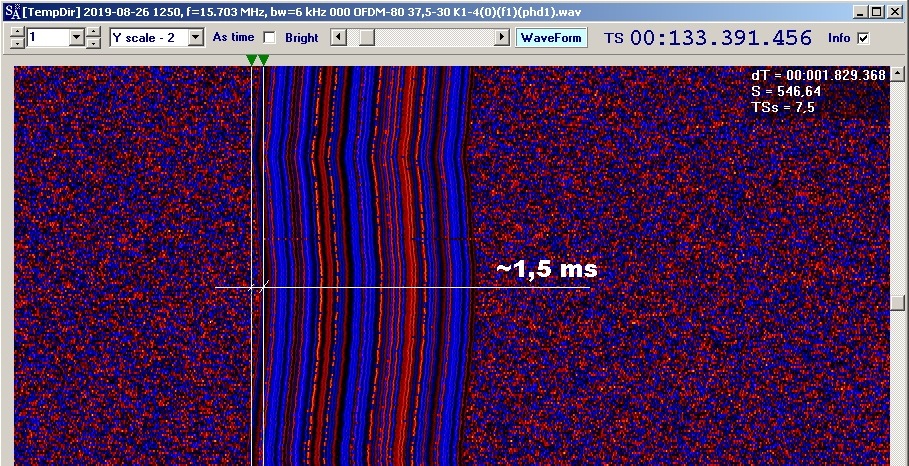Increase value with left stepper up arrow

(x=17, y=32)
